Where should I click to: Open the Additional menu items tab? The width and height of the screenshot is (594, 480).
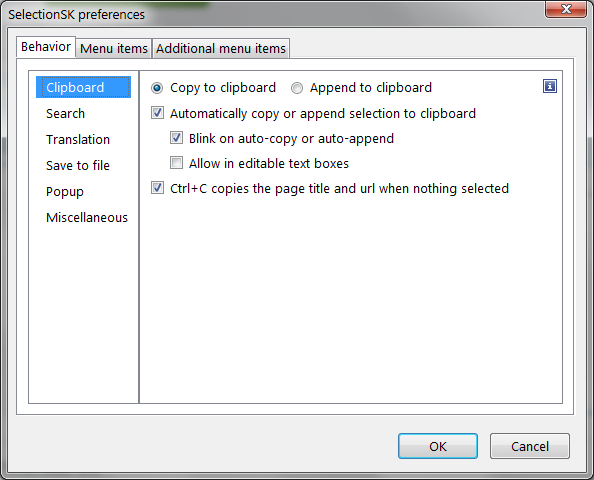point(221,48)
